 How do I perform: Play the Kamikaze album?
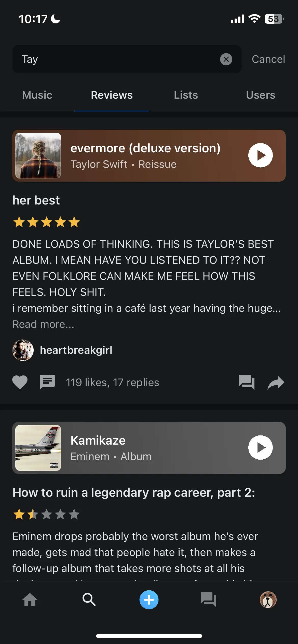click(260, 448)
